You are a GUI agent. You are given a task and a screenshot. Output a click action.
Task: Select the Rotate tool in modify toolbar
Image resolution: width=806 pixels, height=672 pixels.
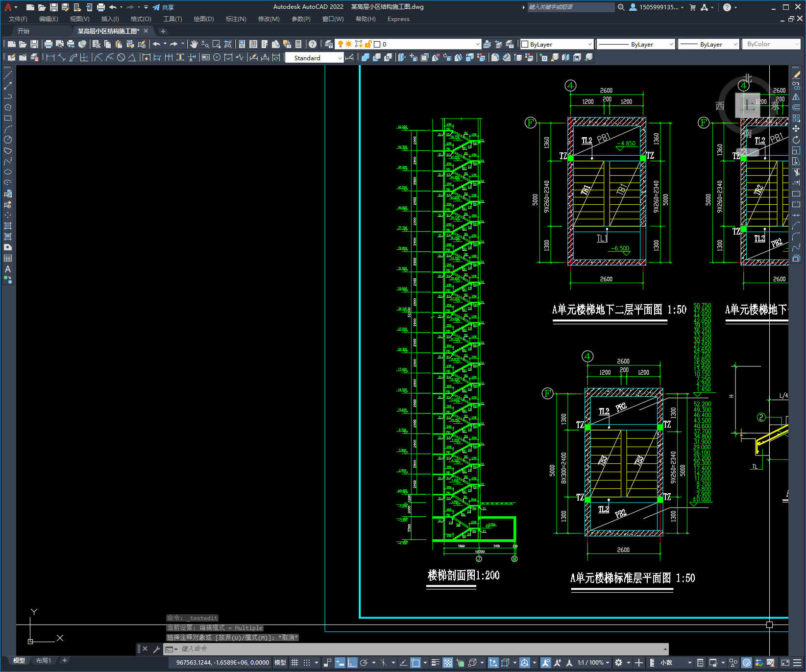(x=796, y=140)
